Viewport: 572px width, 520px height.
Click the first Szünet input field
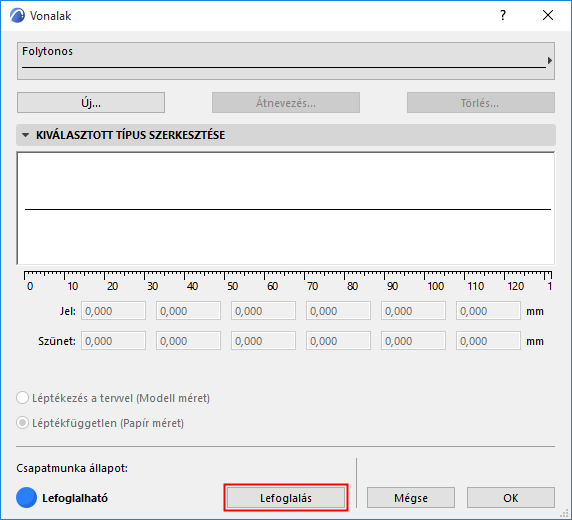[x=113, y=341]
